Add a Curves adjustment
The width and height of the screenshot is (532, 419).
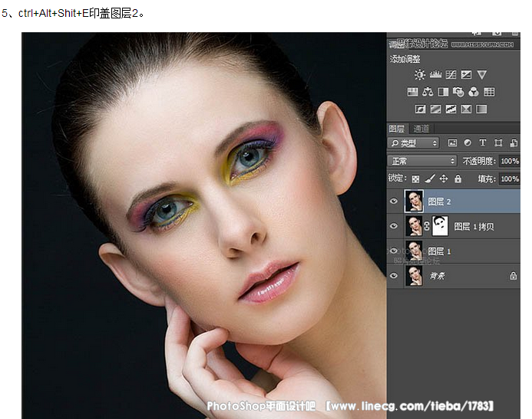click(451, 74)
